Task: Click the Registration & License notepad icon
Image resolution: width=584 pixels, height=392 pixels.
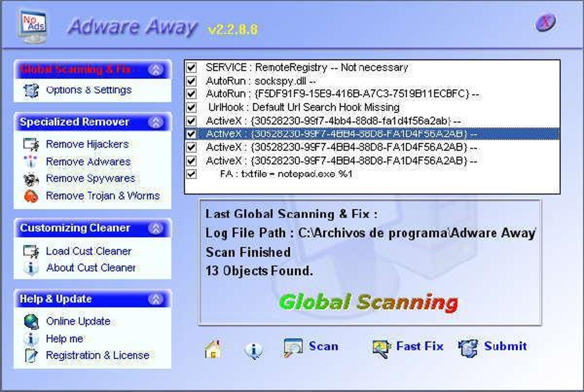Action: (31, 355)
